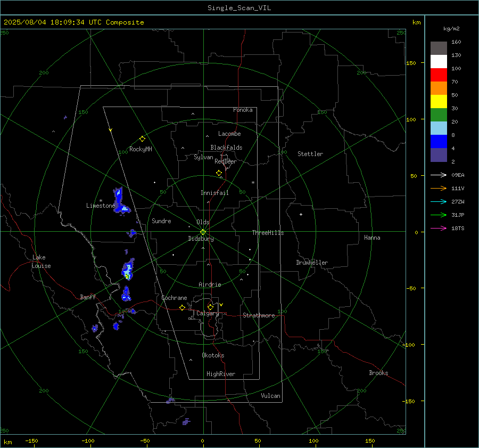Click the Stettler city label
The image size is (479, 448).
point(310,154)
